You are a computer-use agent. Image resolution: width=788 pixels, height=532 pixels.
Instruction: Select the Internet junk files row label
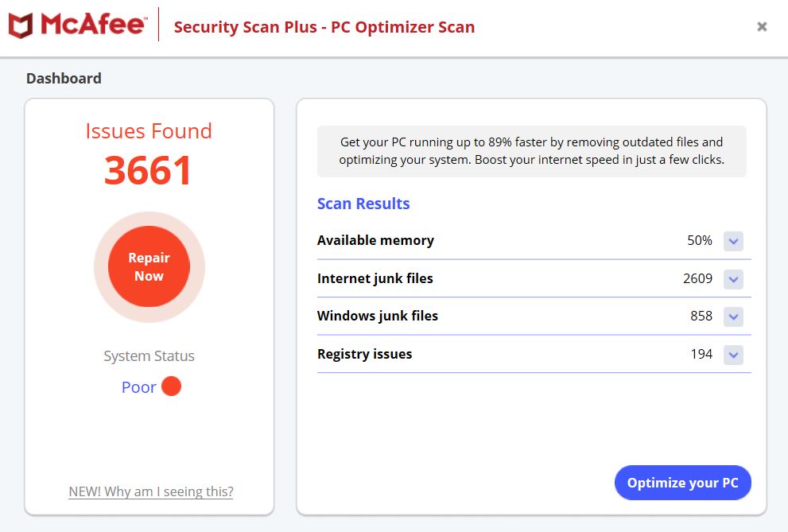375,278
